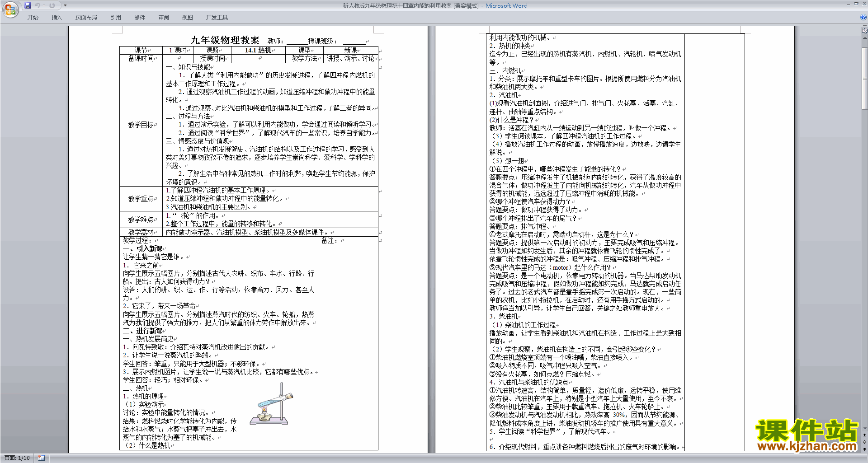Click the macro recording status icon

(42, 458)
